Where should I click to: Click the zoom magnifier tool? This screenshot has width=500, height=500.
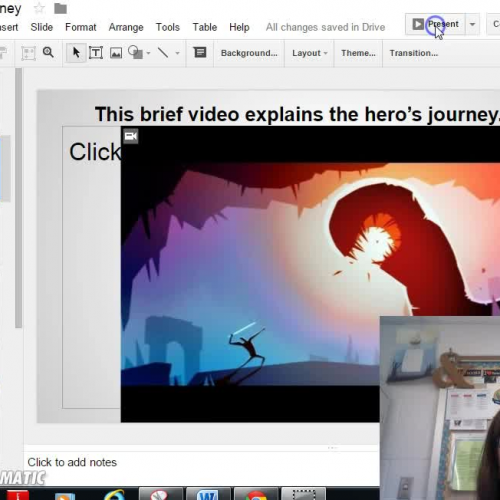[48, 52]
